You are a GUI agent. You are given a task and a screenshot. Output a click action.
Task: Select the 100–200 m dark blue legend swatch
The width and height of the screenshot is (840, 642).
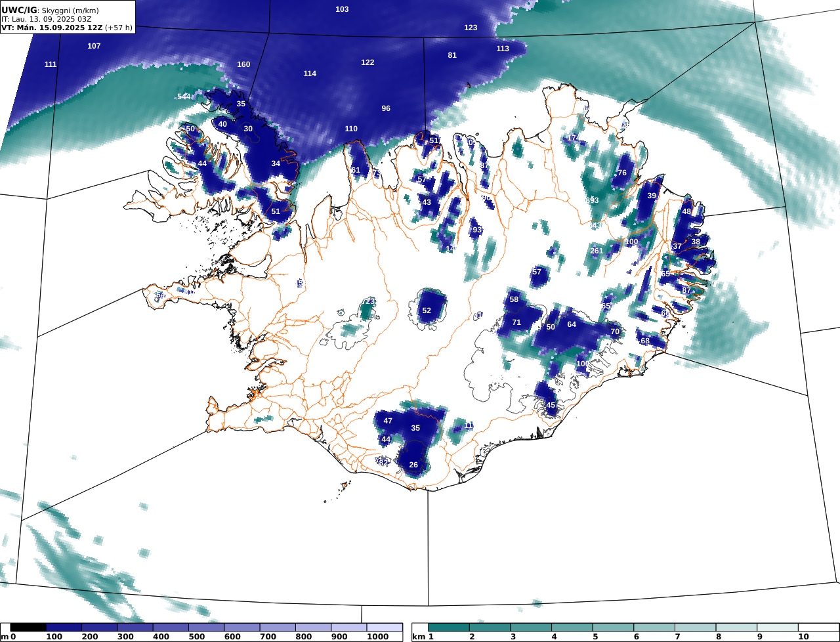pyautogui.click(x=64, y=628)
